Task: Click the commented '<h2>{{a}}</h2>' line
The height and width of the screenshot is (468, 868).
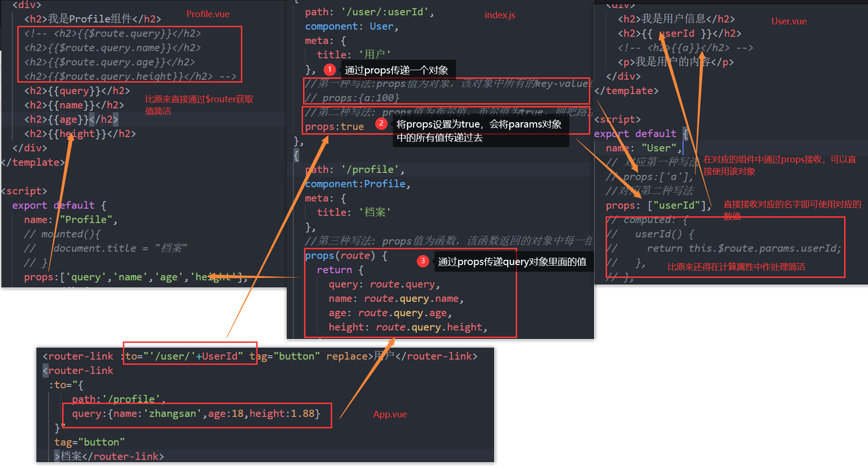Action: tap(685, 48)
